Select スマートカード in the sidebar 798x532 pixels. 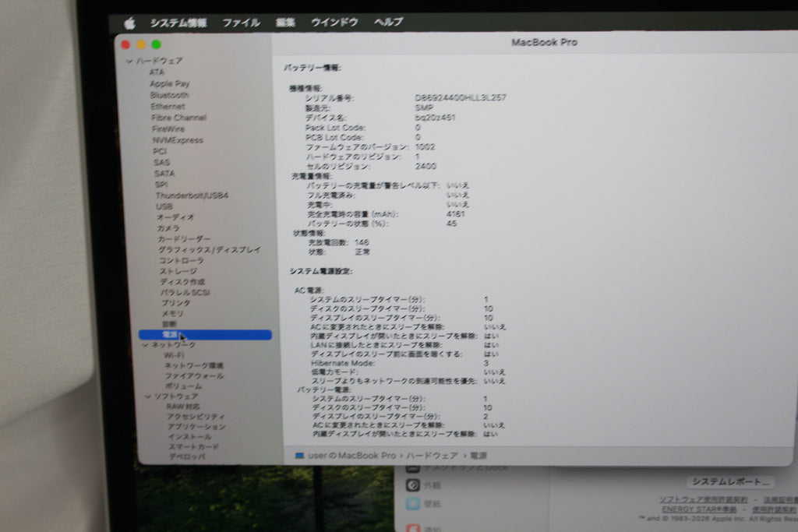[x=194, y=446]
